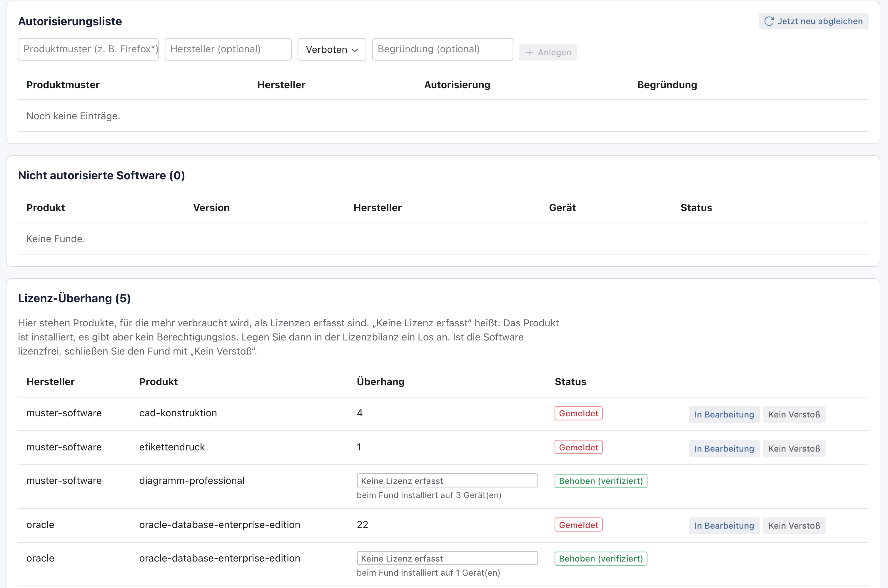Click the Hersteller (optional) text field
Viewport: 888px width, 588px height.
pos(228,49)
